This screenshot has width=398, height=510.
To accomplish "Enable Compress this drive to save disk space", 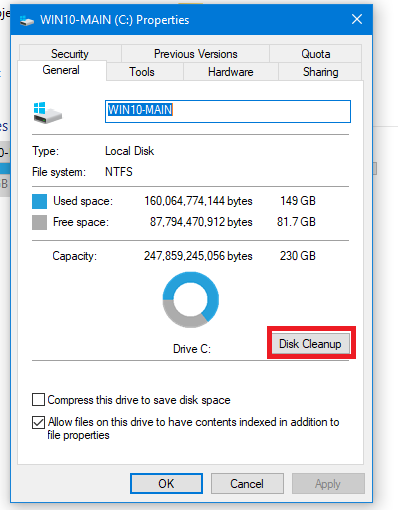I will (x=38, y=399).
